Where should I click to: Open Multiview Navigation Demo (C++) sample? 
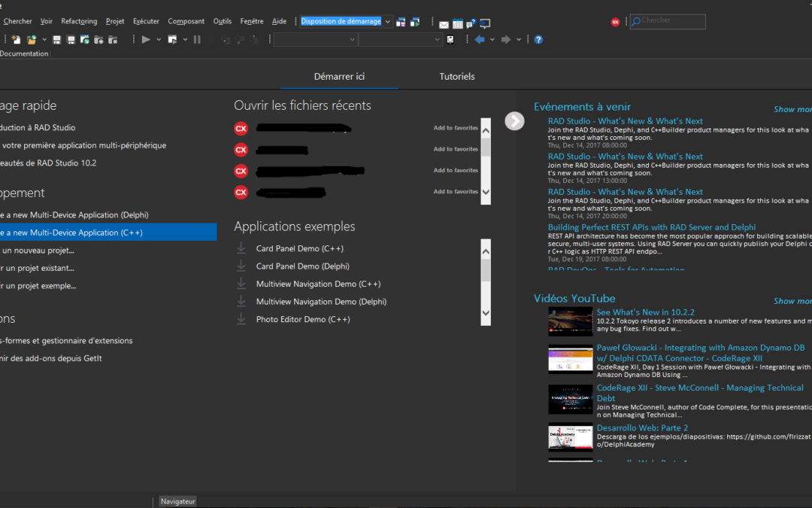(x=318, y=284)
